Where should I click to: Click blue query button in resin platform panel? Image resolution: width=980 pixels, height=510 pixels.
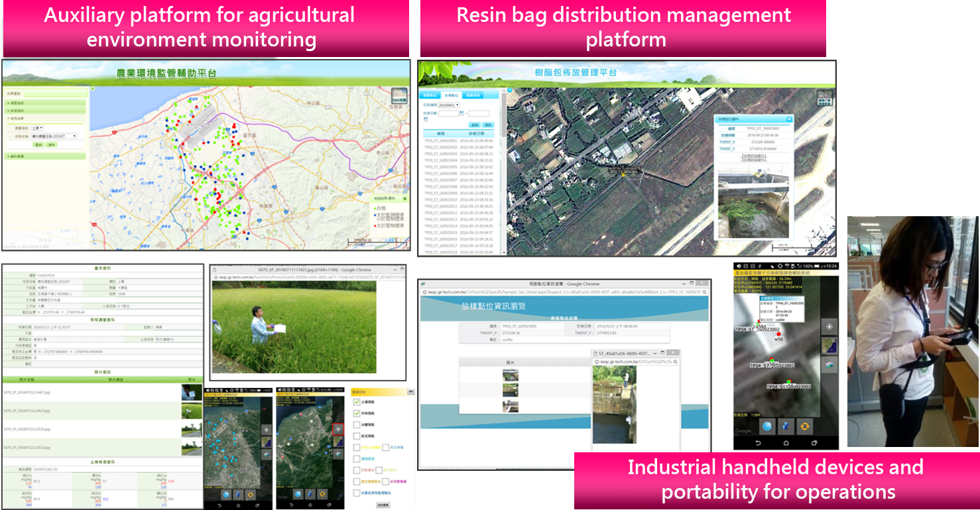click(x=475, y=125)
